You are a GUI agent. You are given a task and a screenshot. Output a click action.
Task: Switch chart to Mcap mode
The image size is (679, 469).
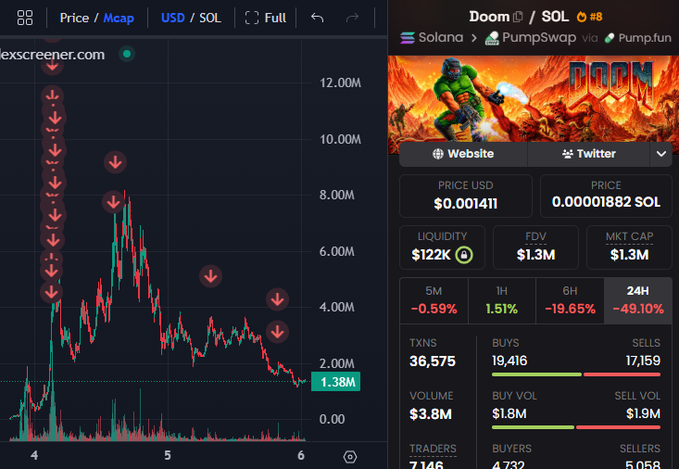click(119, 18)
